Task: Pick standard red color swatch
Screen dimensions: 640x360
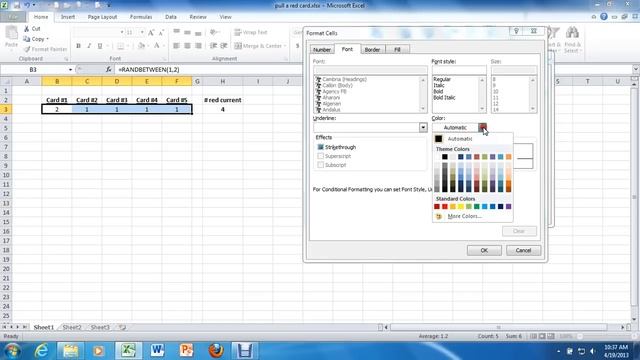Action: 444,207
